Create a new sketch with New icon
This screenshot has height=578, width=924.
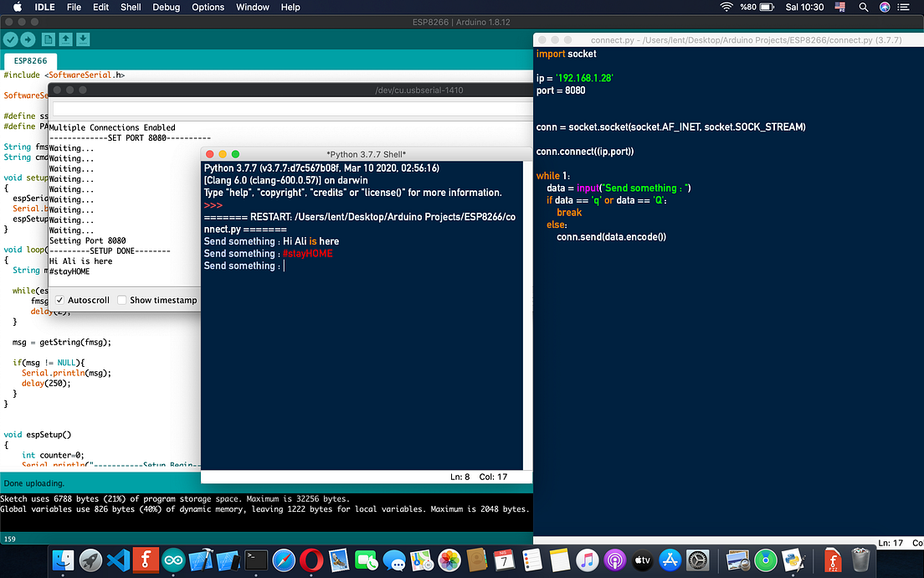tap(49, 39)
